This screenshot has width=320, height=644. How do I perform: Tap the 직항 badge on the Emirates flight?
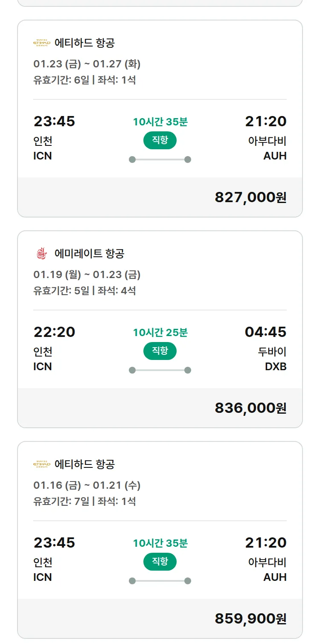[160, 351]
